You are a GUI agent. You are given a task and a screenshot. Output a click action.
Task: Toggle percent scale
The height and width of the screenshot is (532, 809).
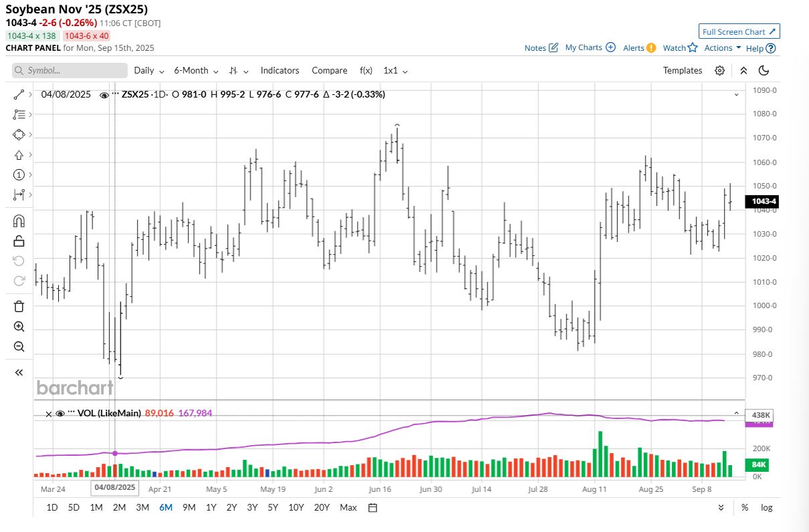(x=745, y=507)
